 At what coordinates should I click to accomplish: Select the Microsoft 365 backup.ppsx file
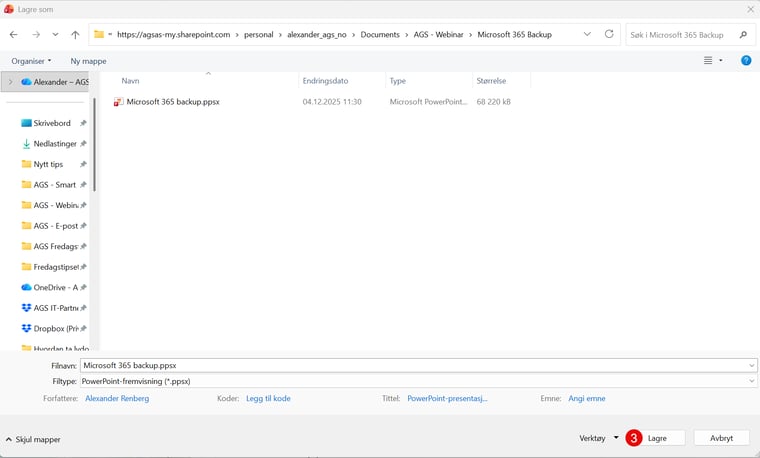point(172,101)
